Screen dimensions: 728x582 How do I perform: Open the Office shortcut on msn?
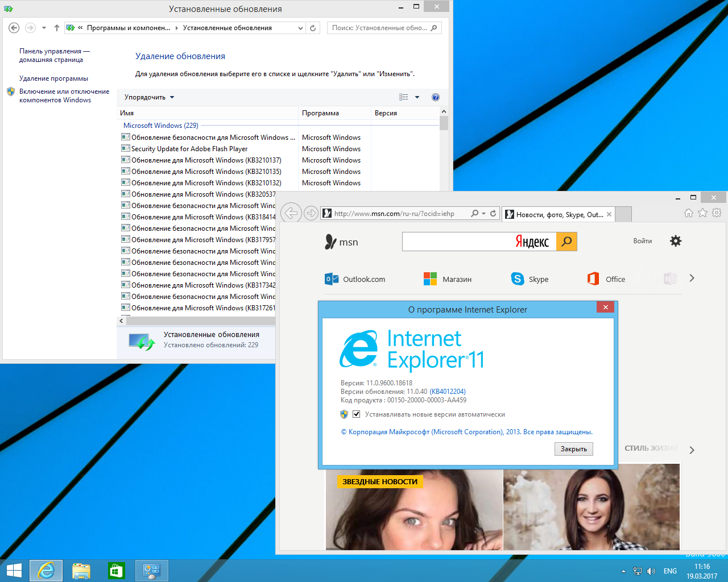click(606, 279)
